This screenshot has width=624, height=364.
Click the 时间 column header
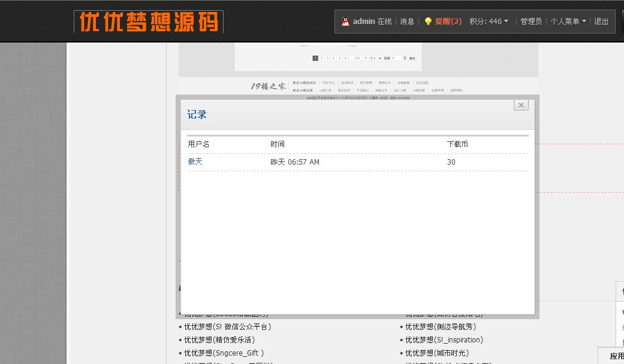tap(278, 144)
